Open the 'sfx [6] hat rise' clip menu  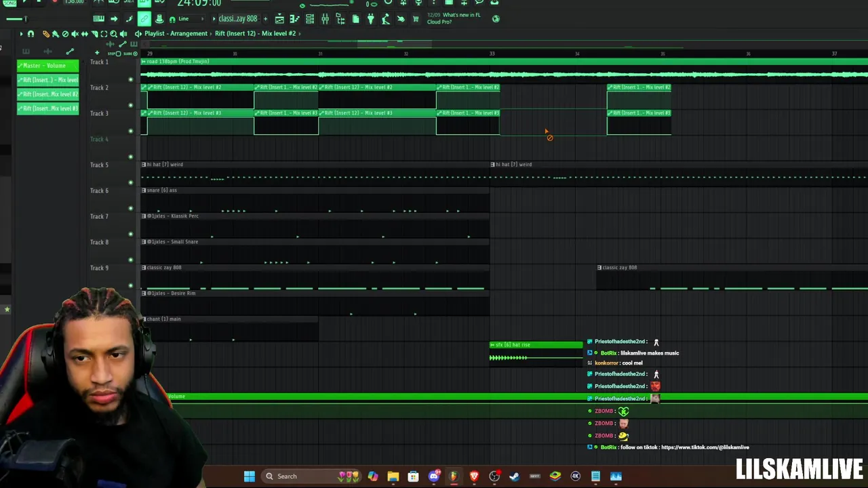point(492,345)
